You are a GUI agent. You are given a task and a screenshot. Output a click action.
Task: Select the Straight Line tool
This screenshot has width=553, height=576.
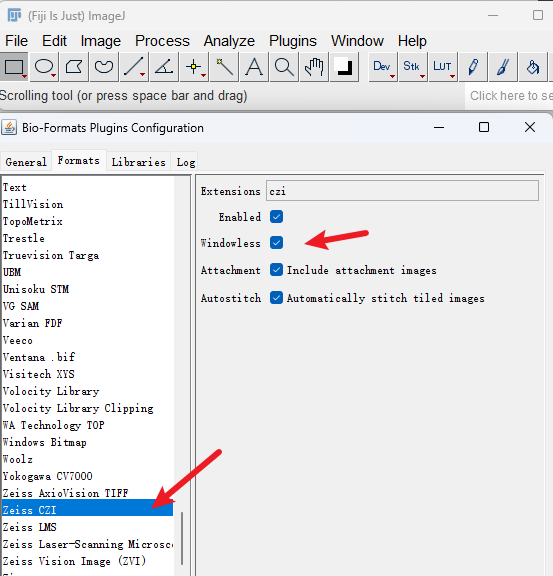[134, 66]
